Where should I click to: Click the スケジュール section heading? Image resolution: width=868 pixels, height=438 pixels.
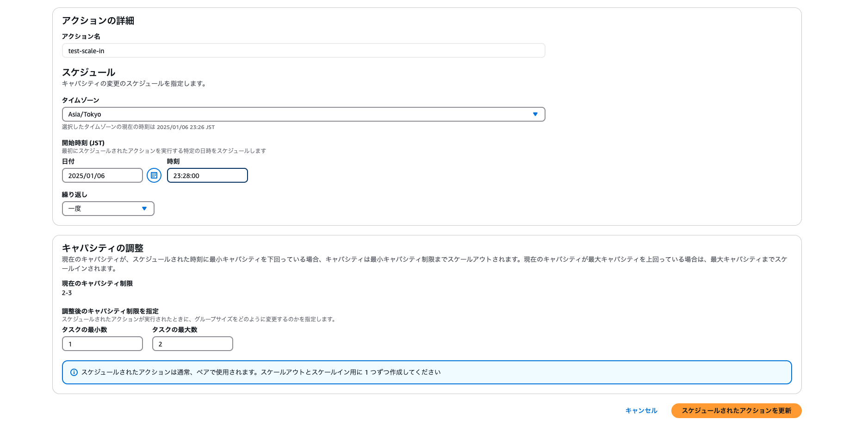[88, 73]
